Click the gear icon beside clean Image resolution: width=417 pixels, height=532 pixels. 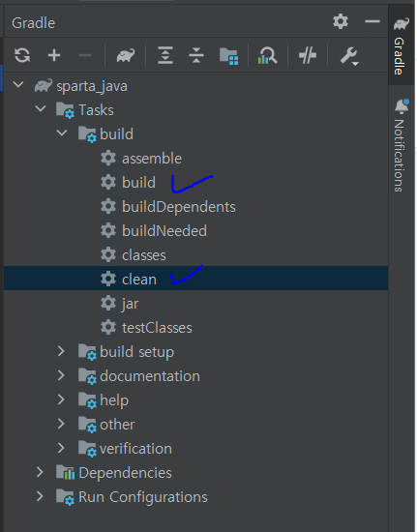click(x=108, y=279)
